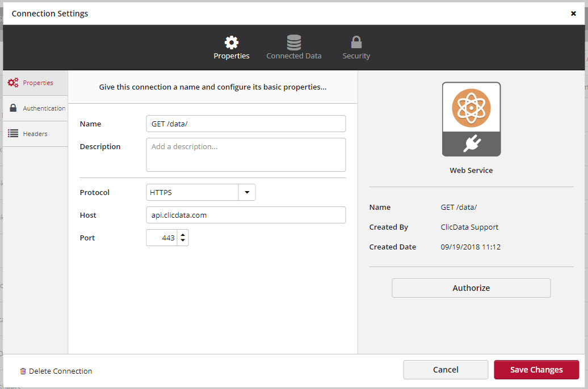Click the Save Changes button
Viewport: 588px width, 389px height.
click(536, 370)
